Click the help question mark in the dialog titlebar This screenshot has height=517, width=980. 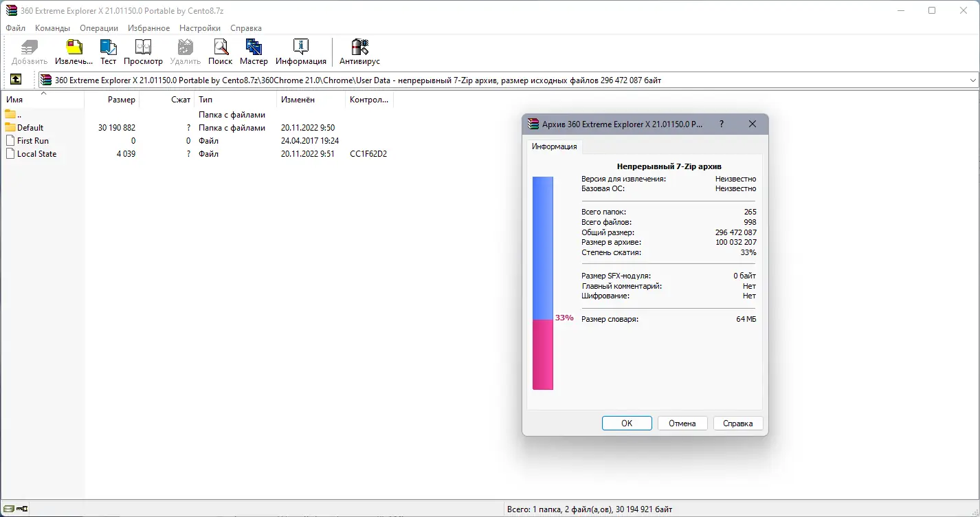721,124
